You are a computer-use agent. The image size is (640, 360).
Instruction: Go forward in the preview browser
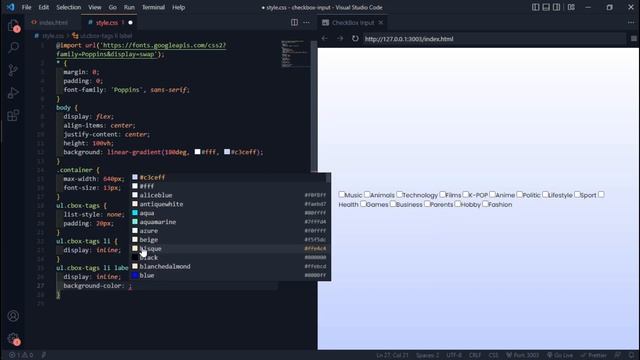[340, 38]
